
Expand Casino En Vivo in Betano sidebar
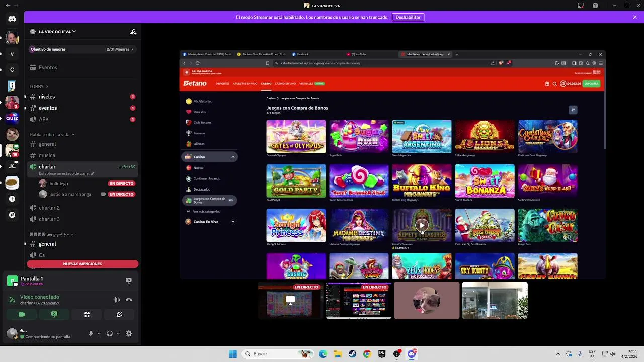click(x=233, y=222)
